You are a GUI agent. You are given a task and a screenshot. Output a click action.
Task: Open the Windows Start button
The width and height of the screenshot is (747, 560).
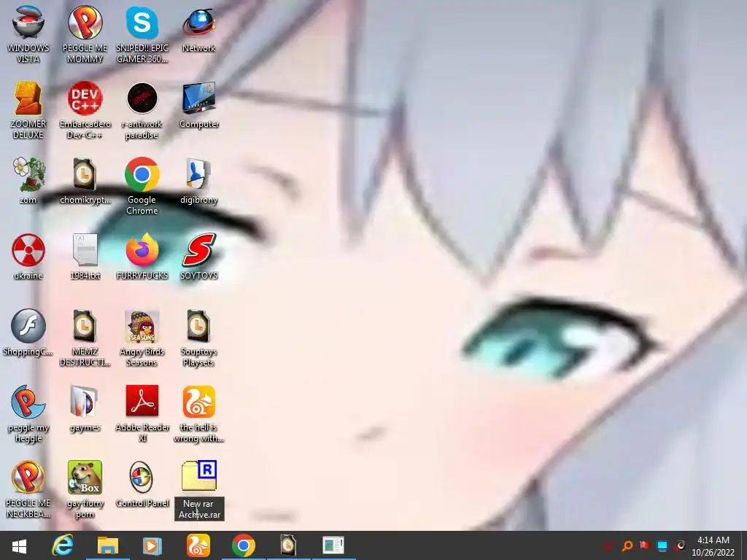tap(19, 545)
